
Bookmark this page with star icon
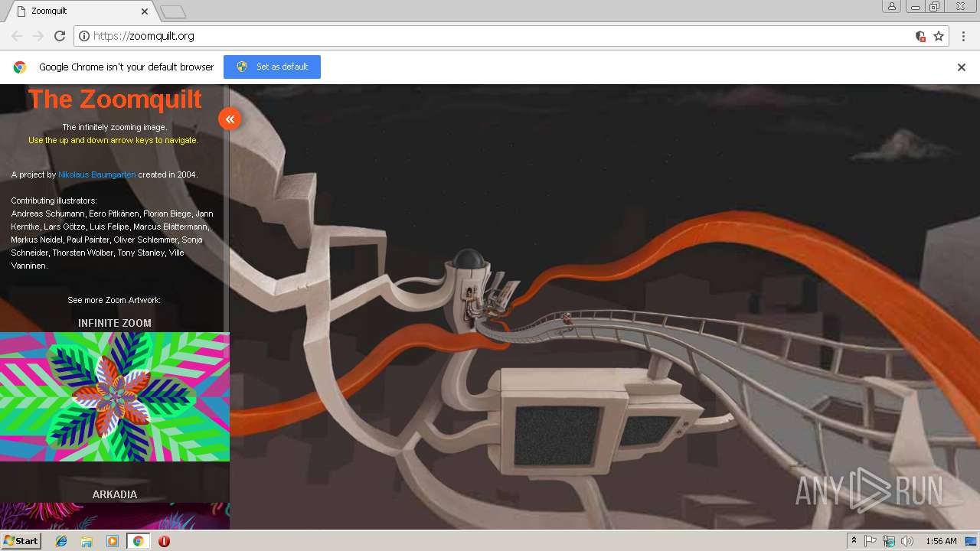[939, 36]
